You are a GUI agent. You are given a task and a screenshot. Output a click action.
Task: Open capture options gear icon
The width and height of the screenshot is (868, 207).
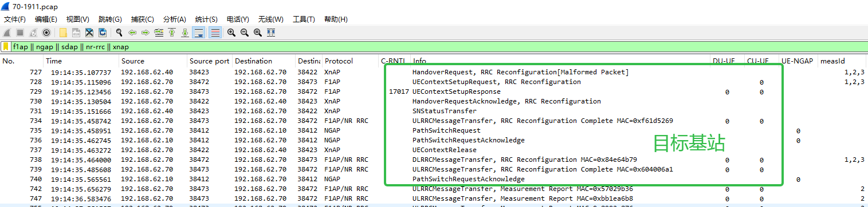pyautogui.click(x=46, y=33)
